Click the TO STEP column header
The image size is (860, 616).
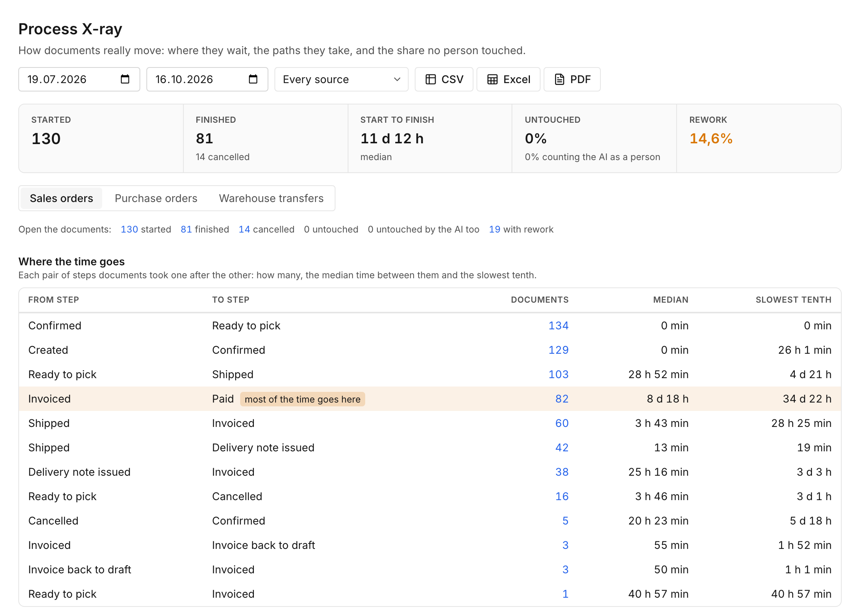[231, 300]
